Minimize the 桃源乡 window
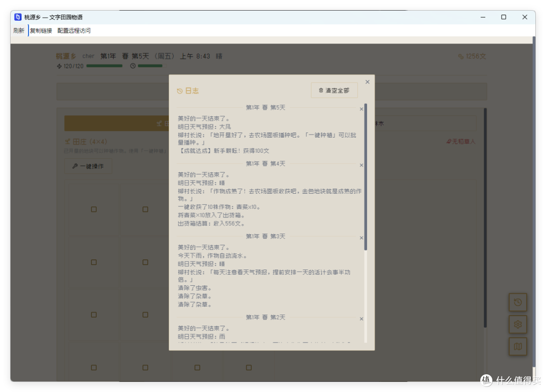 pos(483,17)
